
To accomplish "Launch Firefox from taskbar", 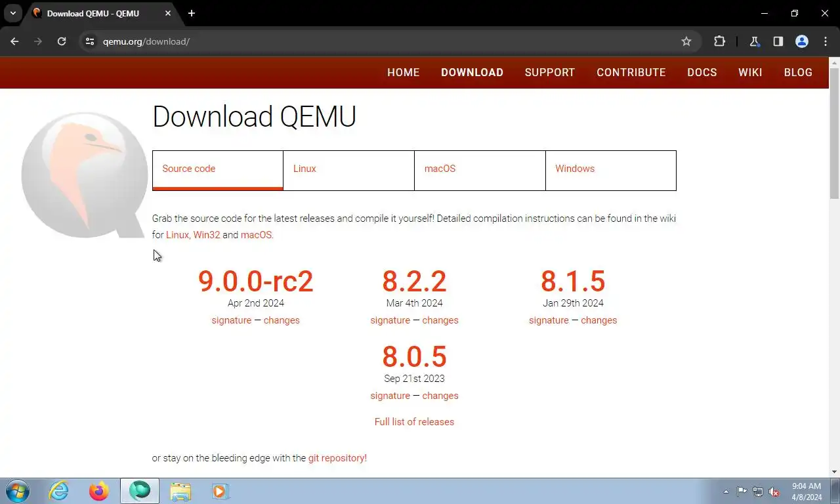I will click(x=99, y=491).
